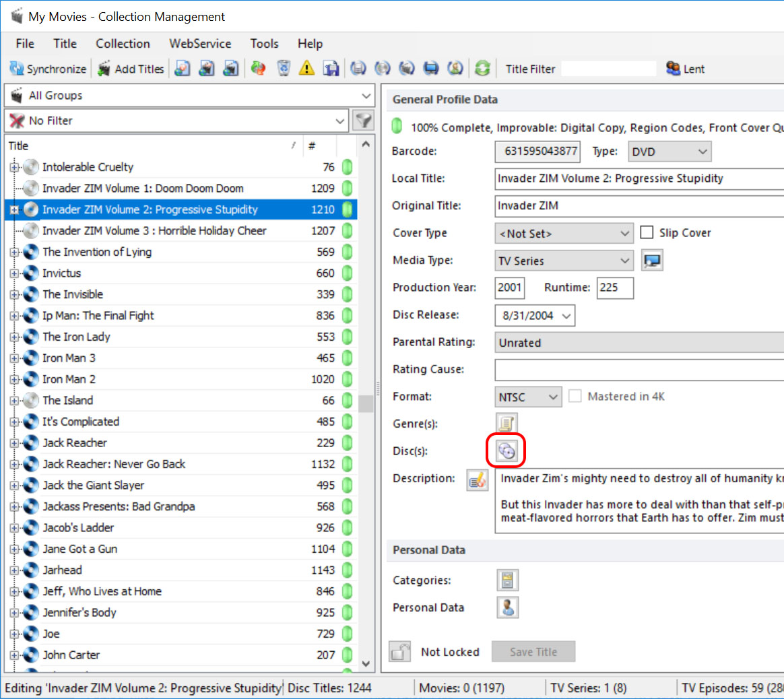Click the disc icon beside Intolerable Cruelty

pos(31,167)
